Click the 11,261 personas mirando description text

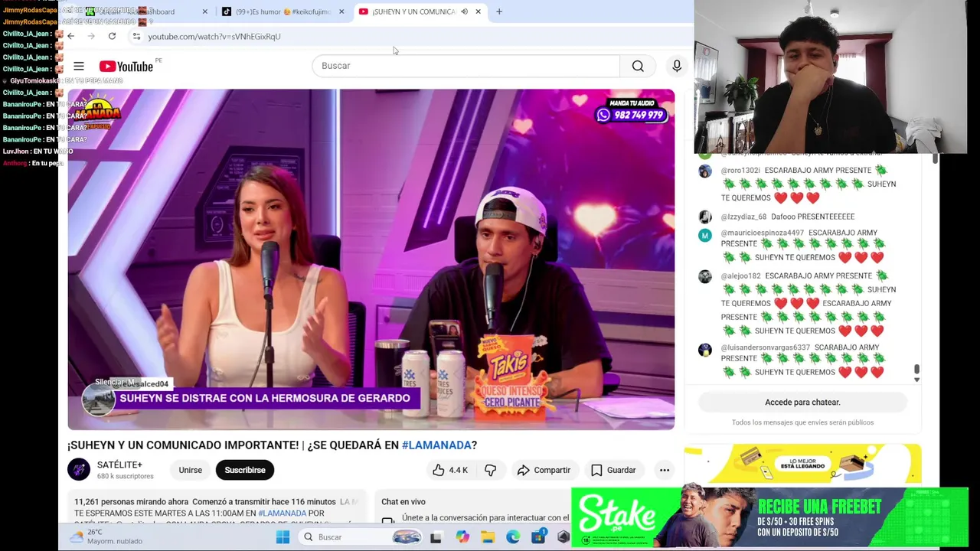tap(131, 501)
